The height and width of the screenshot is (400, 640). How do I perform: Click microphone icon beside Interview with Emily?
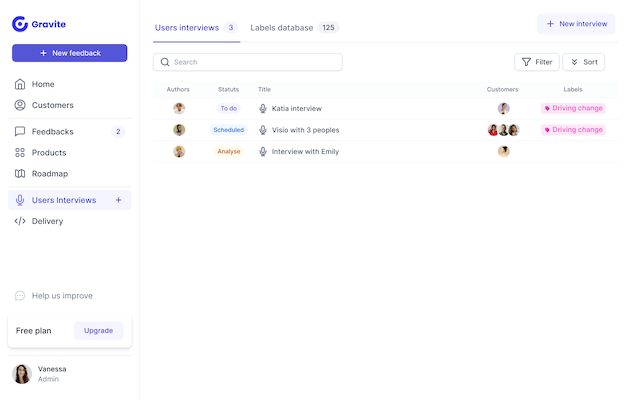coord(263,152)
